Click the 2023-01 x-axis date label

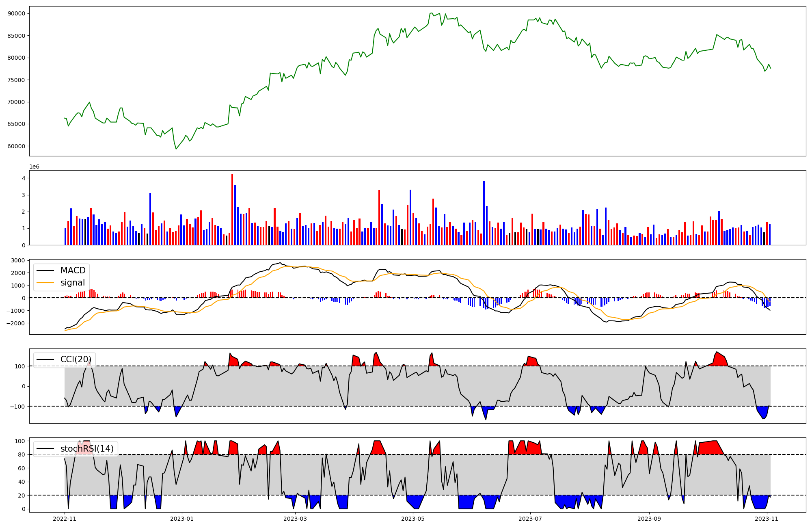[182, 519]
